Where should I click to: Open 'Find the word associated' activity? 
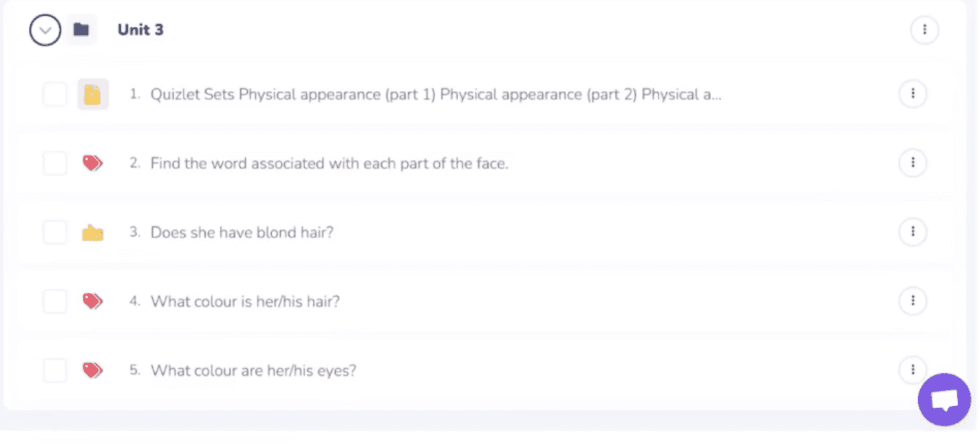point(330,163)
